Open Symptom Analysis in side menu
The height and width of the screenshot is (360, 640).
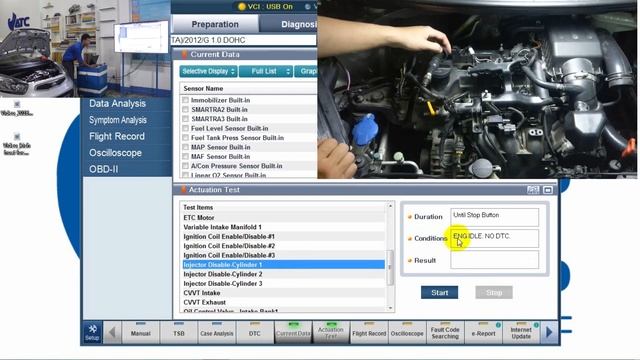tap(118, 120)
